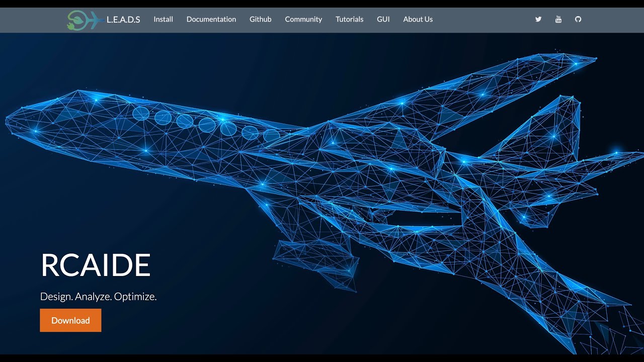
Task: Click the L.E.A.D.S brand text
Action: point(123,20)
